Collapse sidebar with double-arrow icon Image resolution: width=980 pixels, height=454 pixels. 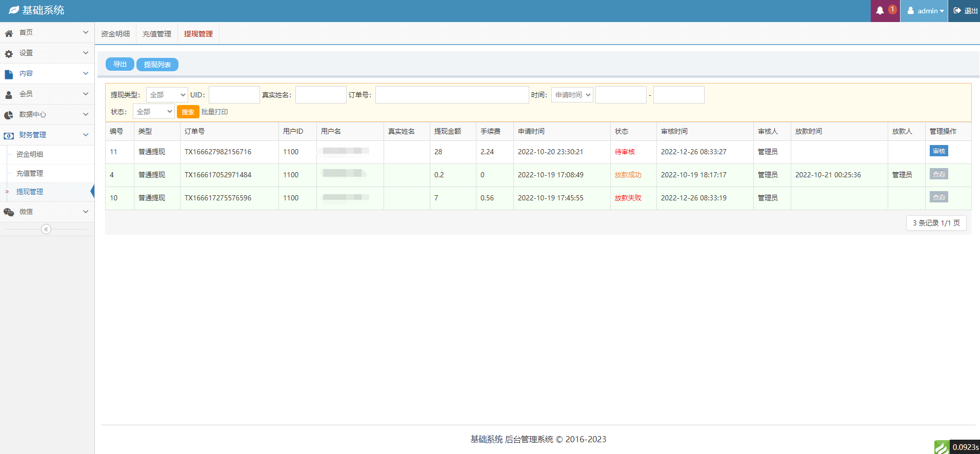tap(46, 229)
